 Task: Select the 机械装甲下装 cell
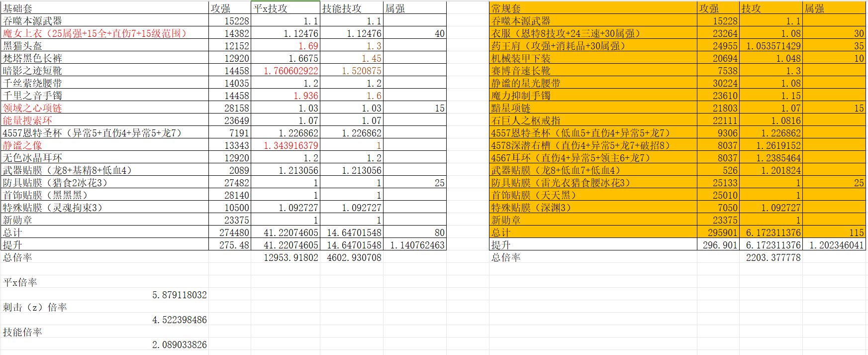(x=593, y=58)
